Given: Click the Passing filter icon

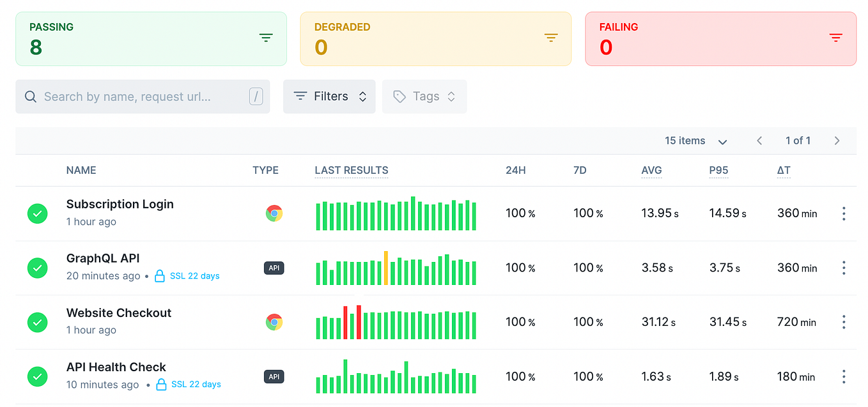Looking at the screenshot, I should click(266, 38).
